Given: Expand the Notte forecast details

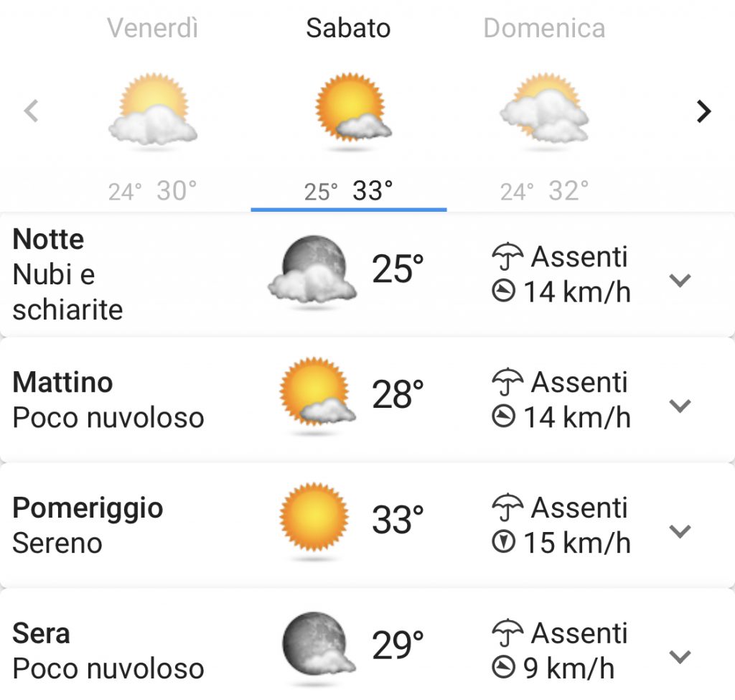Looking at the screenshot, I should 680,281.
